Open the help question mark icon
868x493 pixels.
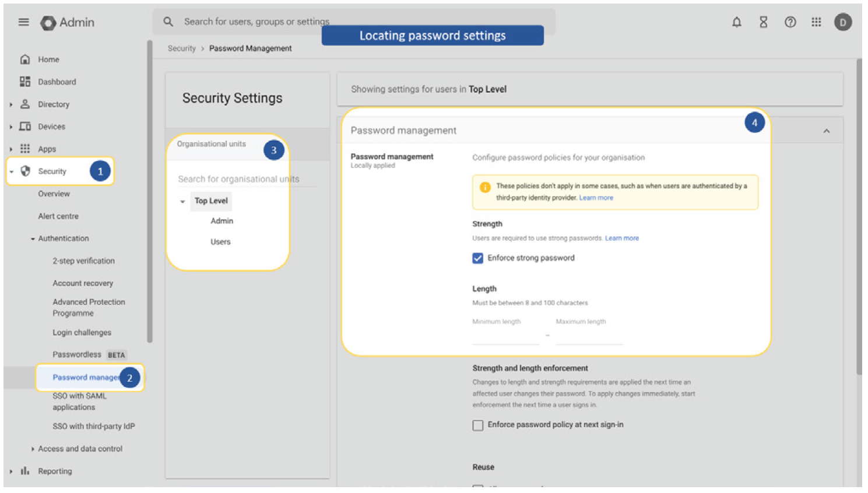tap(790, 22)
